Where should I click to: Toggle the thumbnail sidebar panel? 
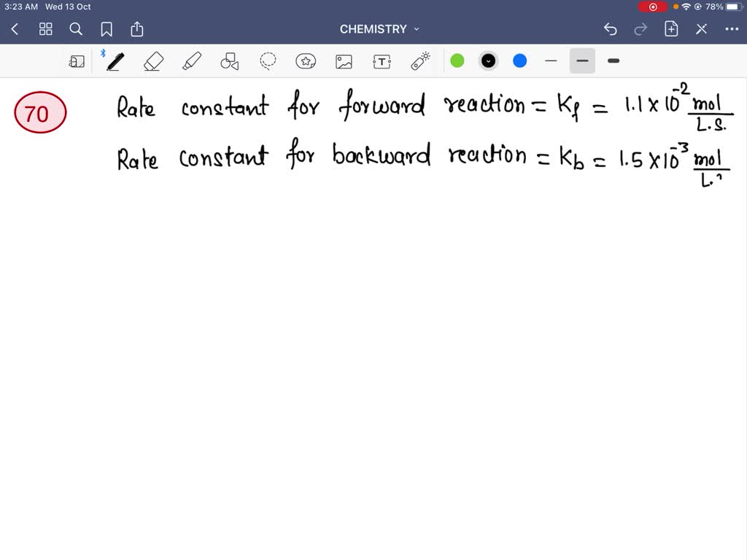click(77, 61)
